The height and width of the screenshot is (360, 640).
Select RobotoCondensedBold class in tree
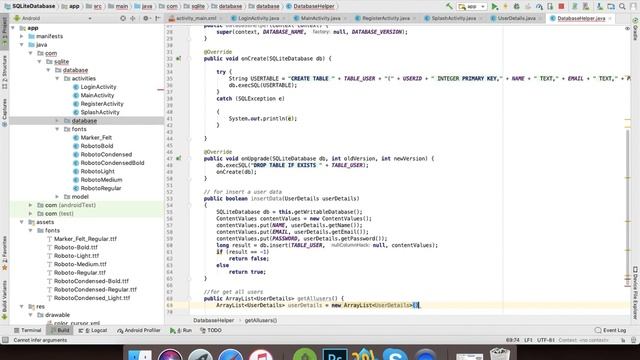pyautogui.click(x=112, y=163)
